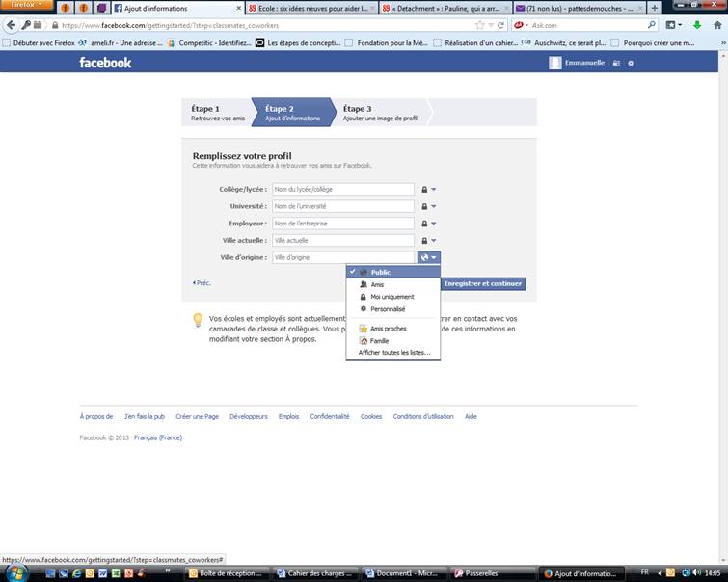Open the À propos de footer link
The width and height of the screenshot is (728, 582).
96,417
